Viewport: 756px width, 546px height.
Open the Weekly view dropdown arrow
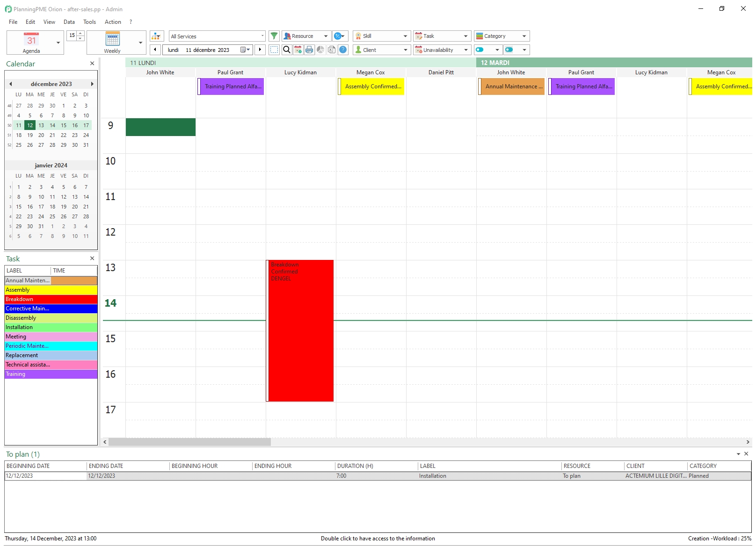point(140,43)
